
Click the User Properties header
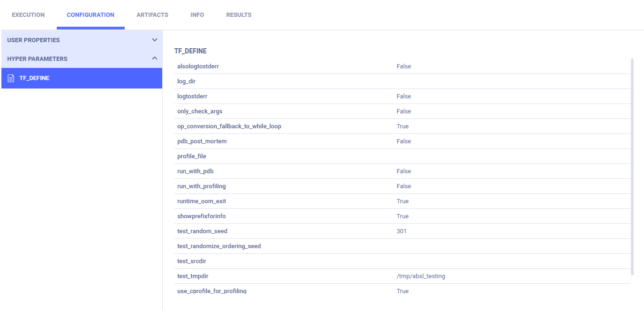(x=33, y=40)
